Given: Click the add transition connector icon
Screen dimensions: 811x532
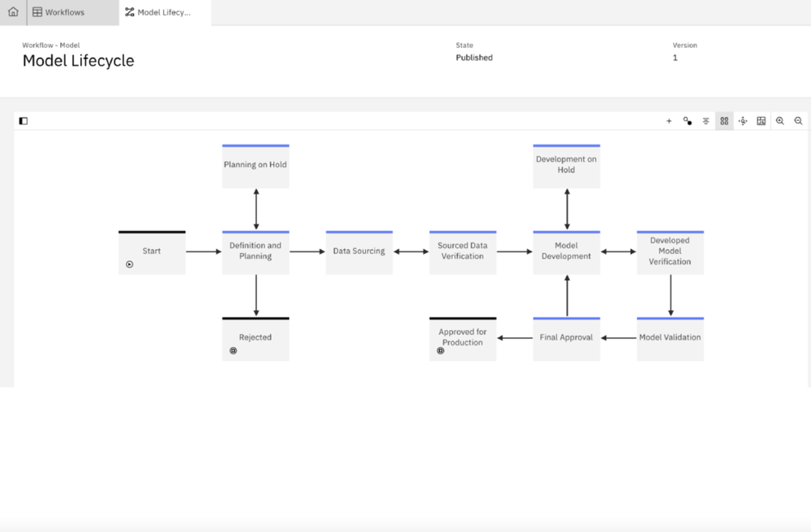Looking at the screenshot, I should click(x=688, y=121).
